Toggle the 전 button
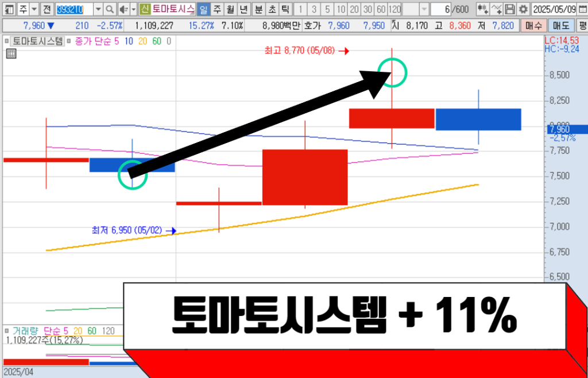The height and width of the screenshot is (378, 588). [x=47, y=9]
